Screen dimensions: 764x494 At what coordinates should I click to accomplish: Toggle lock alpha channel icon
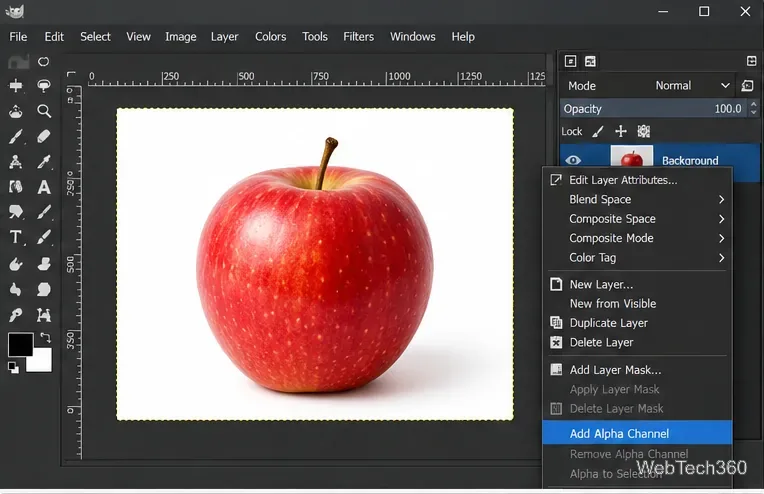(644, 131)
